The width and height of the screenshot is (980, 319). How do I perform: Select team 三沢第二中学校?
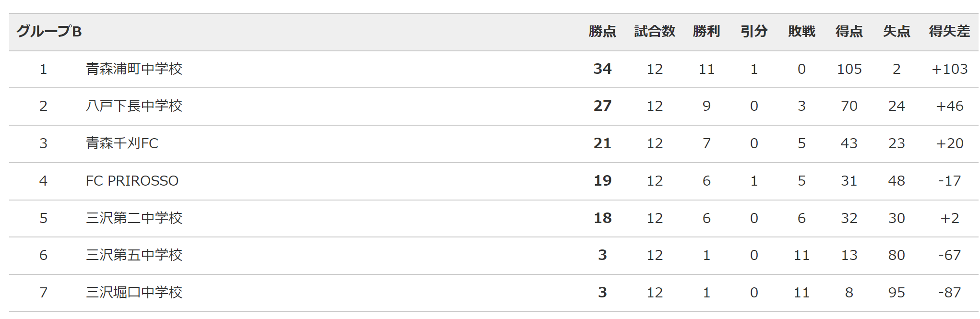pyautogui.click(x=134, y=218)
